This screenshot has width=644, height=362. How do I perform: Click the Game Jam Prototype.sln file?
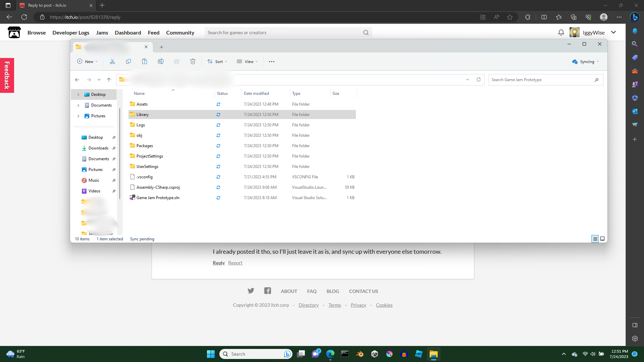[x=157, y=197]
